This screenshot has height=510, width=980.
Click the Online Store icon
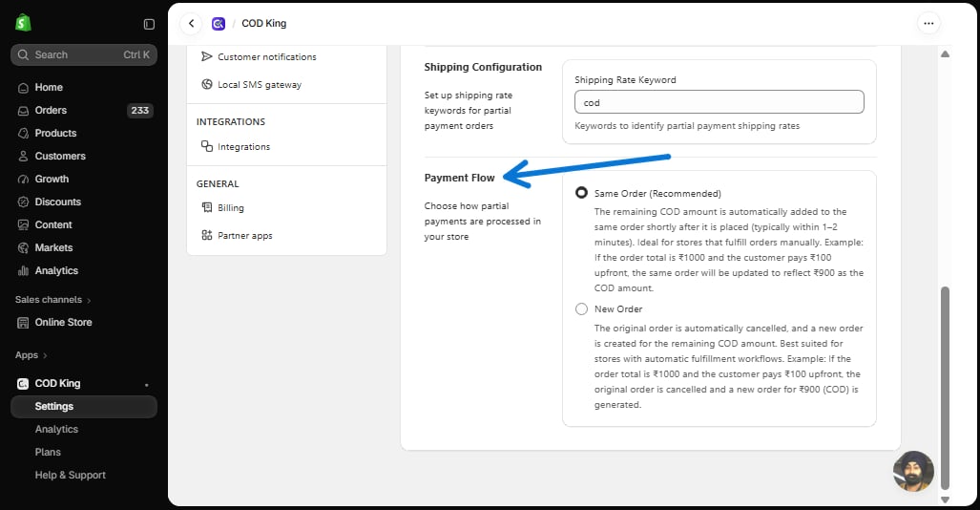click(x=23, y=323)
